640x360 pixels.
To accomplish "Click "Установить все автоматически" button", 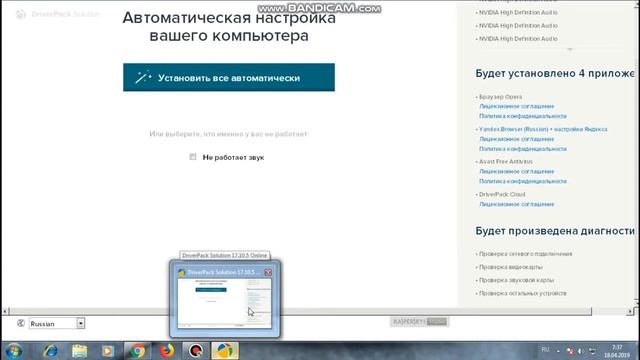I will 229,77.
